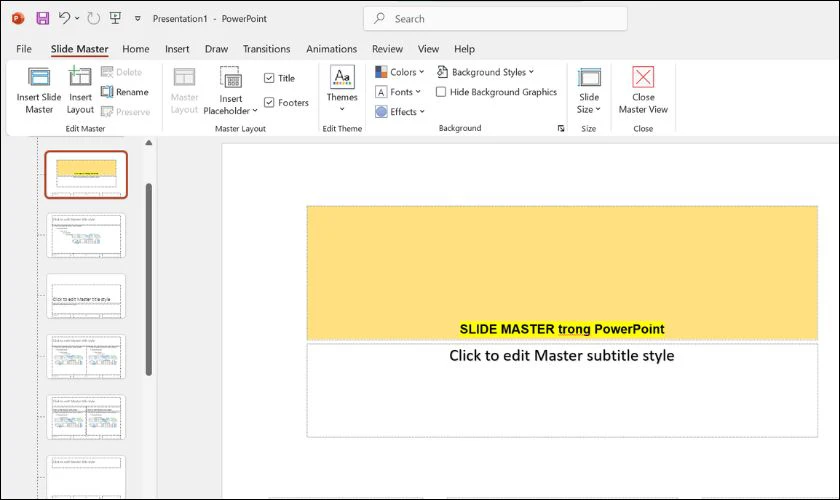Insert a new Slide Master
The height and width of the screenshot is (500, 840).
pyautogui.click(x=39, y=91)
